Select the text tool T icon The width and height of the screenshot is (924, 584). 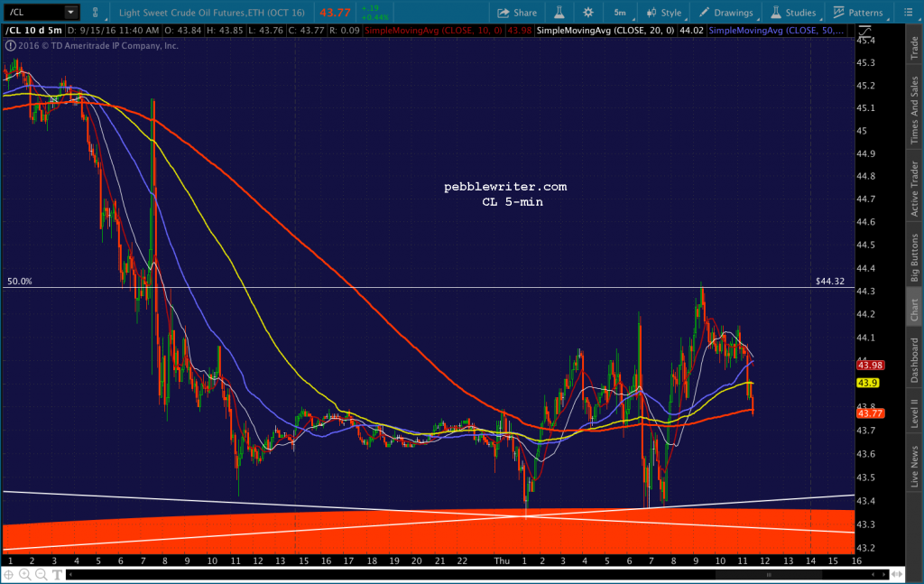(x=57, y=575)
